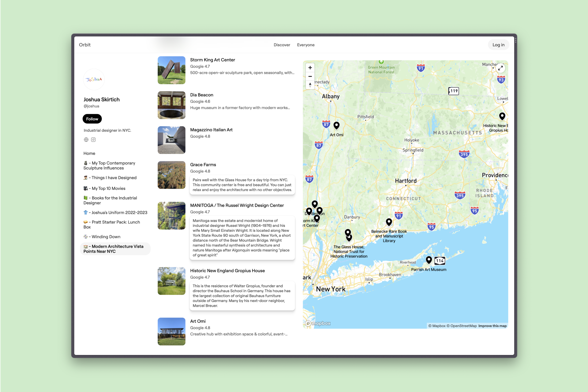Click the Glass House map label
The width and height of the screenshot is (588, 392).
[x=349, y=252]
